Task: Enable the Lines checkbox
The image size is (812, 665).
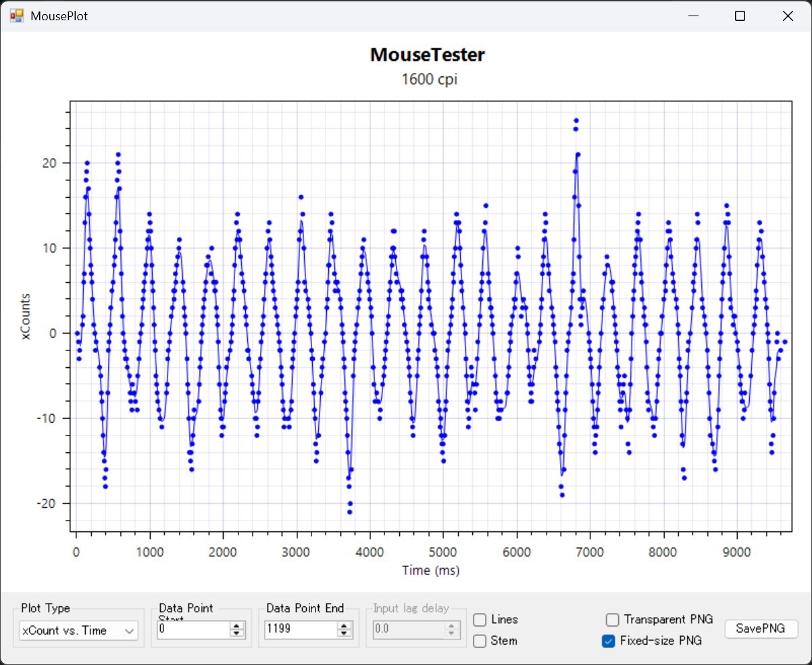Action: click(480, 620)
